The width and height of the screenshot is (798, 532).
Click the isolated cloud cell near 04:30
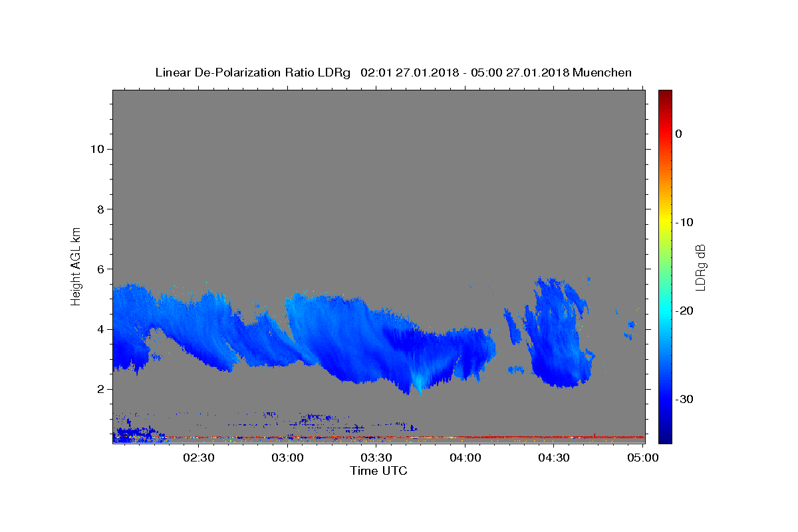click(559, 332)
